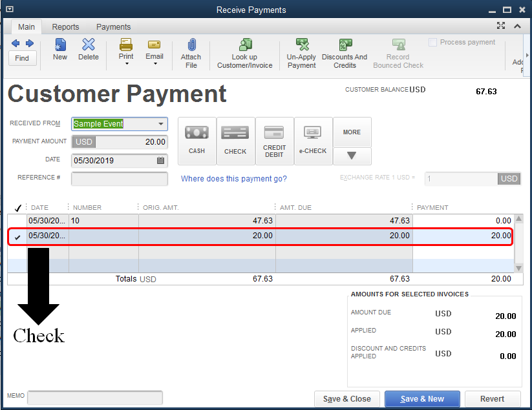Expand payment methods down triangle
The image size is (532, 410).
tap(352, 156)
